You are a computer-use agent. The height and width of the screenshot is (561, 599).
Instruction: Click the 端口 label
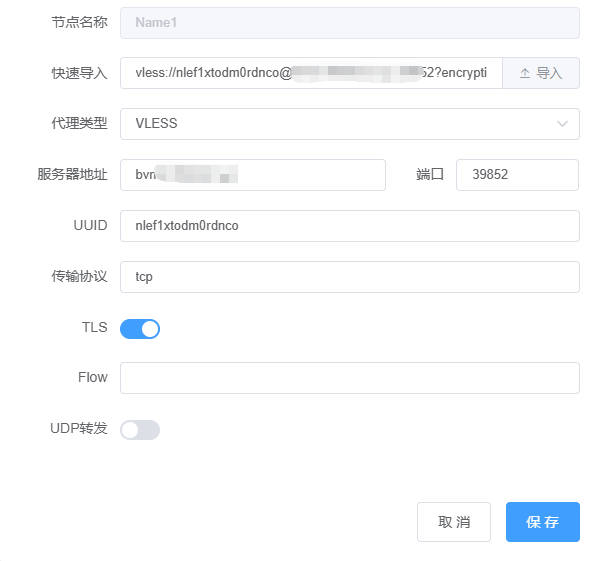click(x=430, y=174)
